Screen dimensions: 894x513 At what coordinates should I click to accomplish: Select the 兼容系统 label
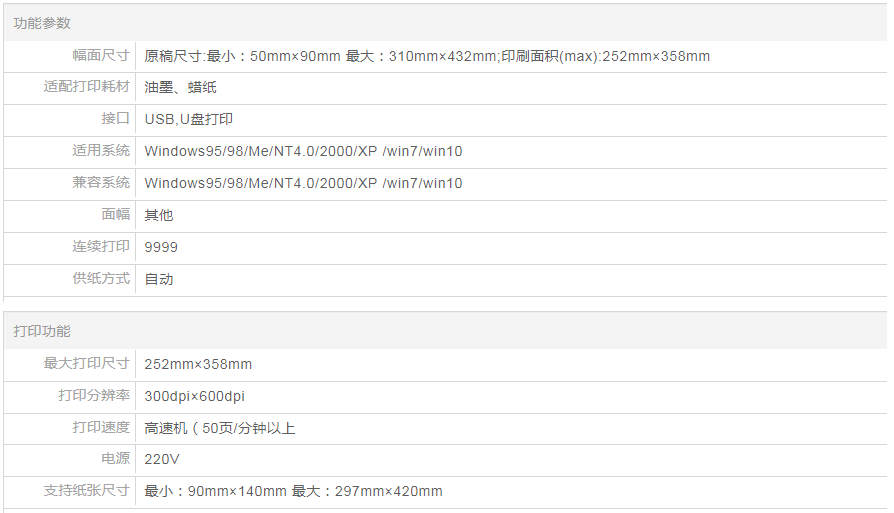[x=101, y=183]
